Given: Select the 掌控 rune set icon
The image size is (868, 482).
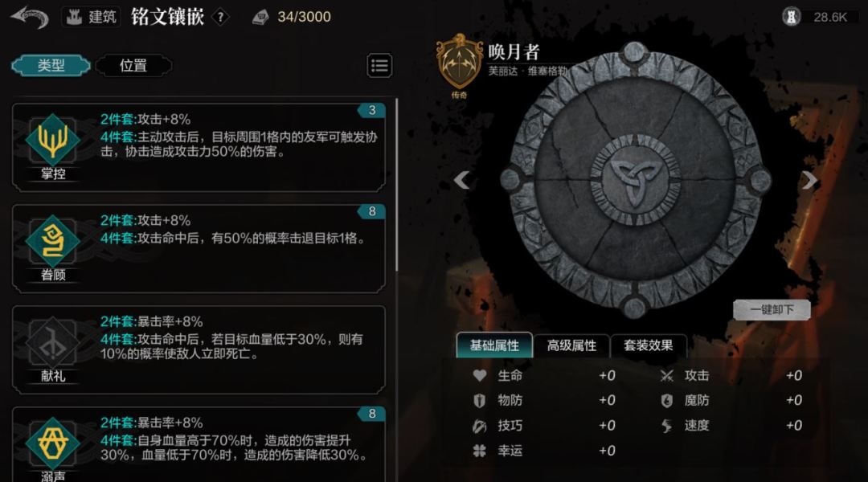Looking at the screenshot, I should tap(53, 140).
